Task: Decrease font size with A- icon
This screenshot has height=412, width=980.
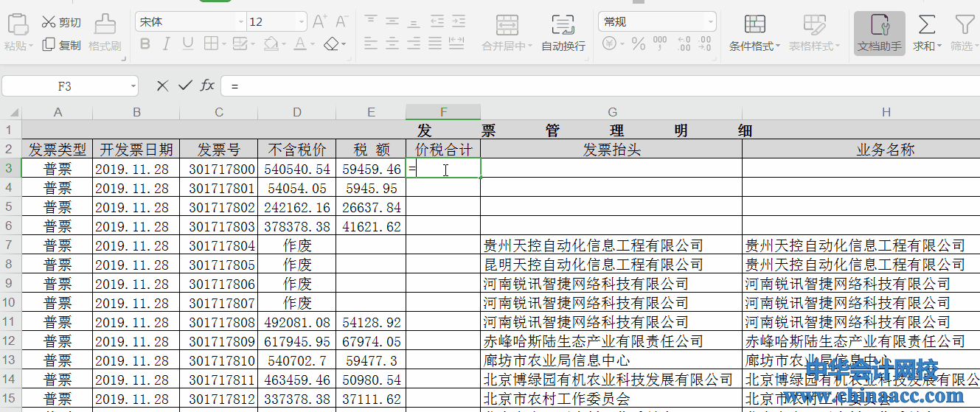Action: pos(341,22)
